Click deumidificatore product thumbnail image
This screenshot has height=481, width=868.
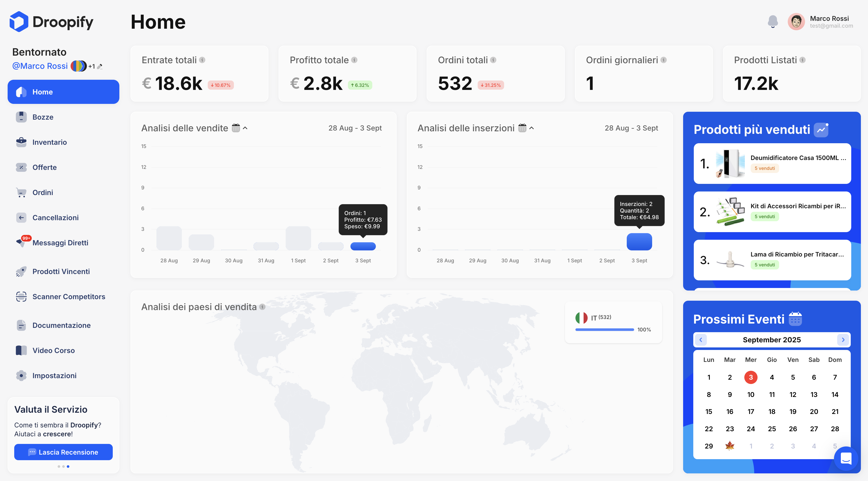730,164
